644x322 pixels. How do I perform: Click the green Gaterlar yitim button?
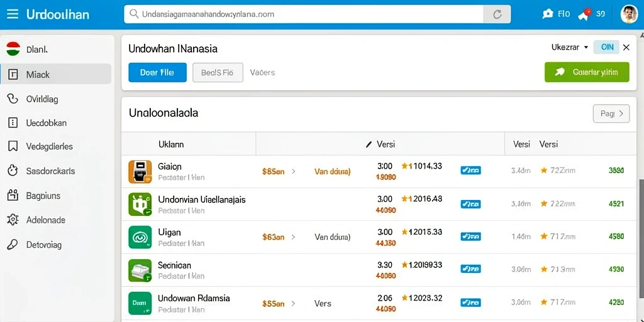pyautogui.click(x=587, y=72)
